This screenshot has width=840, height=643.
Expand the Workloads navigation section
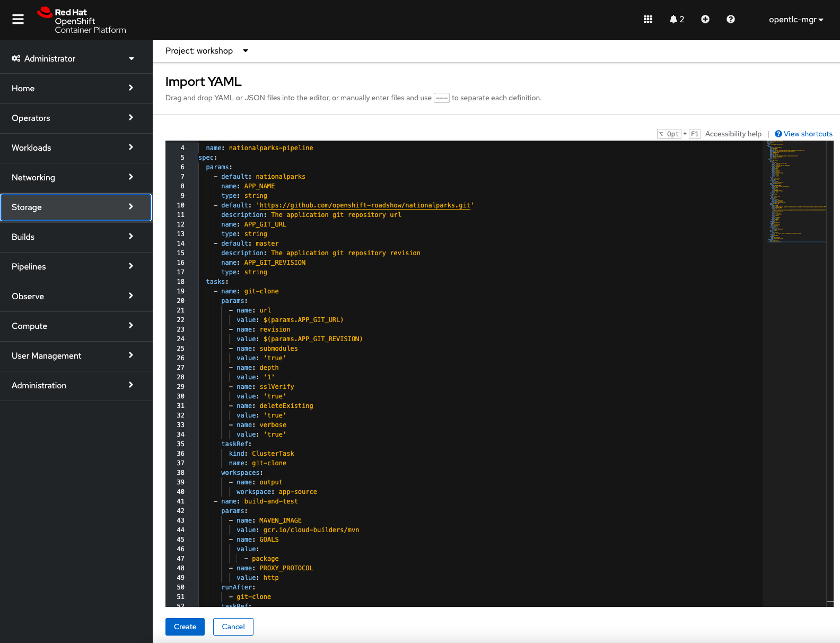point(76,147)
